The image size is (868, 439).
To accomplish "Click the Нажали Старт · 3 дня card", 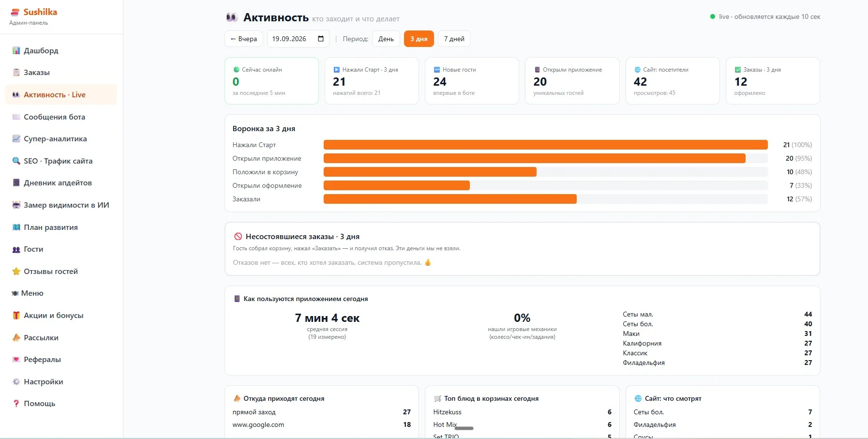I will (x=372, y=81).
